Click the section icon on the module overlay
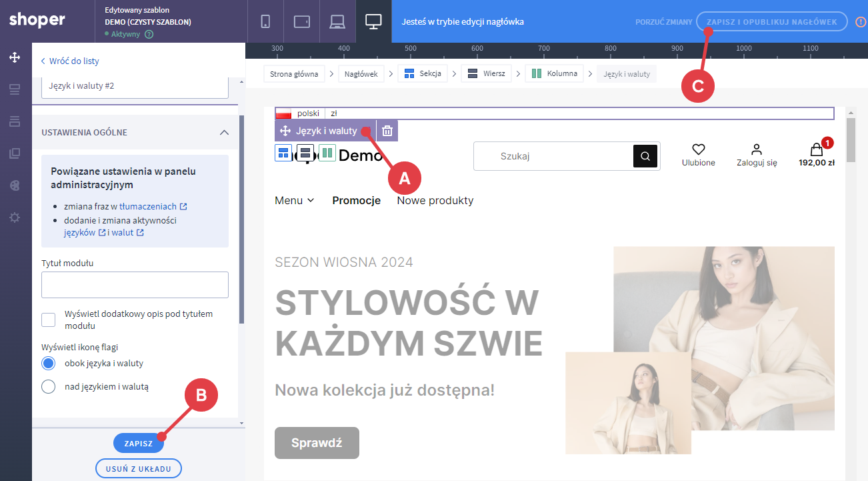The height and width of the screenshot is (481, 868). 283,153
